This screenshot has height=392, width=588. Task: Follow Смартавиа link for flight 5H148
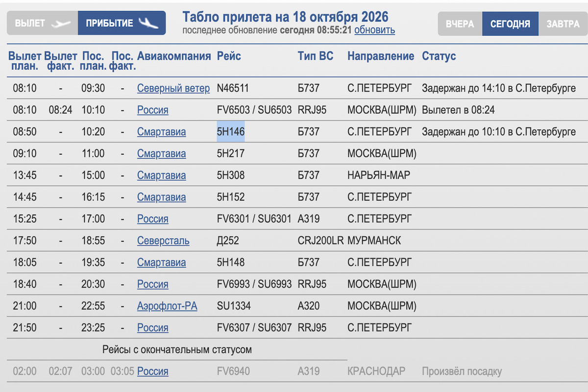point(162,263)
